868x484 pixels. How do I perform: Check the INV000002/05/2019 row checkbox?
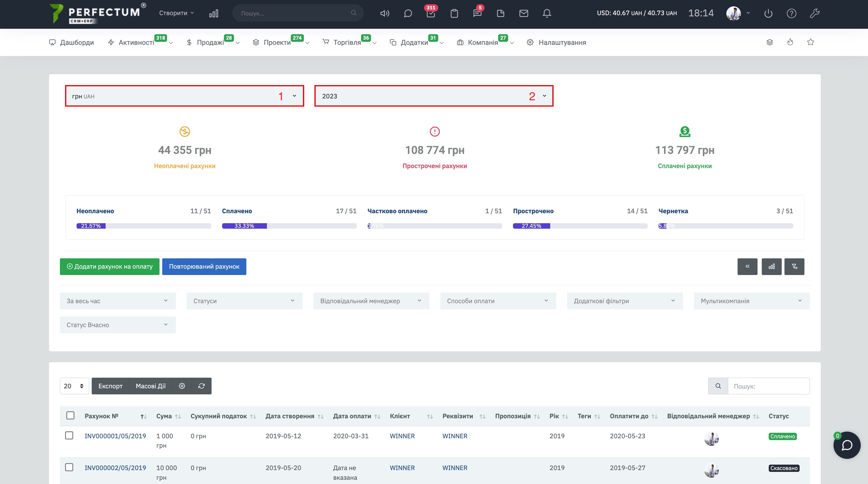pyautogui.click(x=69, y=467)
